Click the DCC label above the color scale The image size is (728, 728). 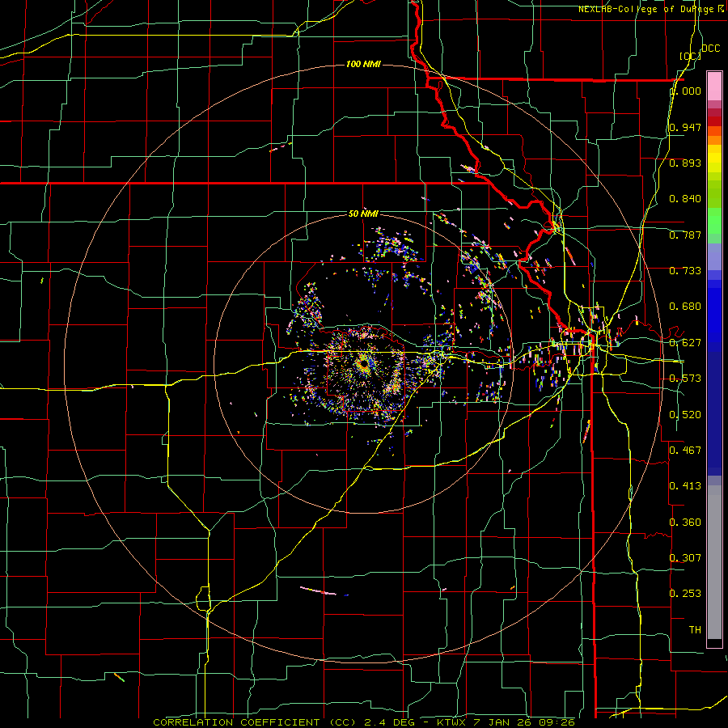[711, 49]
